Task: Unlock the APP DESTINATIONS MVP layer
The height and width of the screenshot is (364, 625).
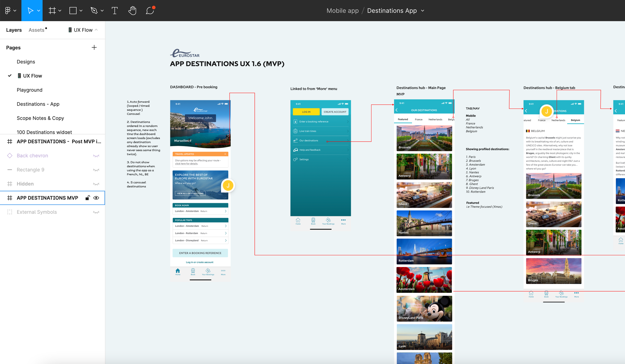Action: coord(88,198)
